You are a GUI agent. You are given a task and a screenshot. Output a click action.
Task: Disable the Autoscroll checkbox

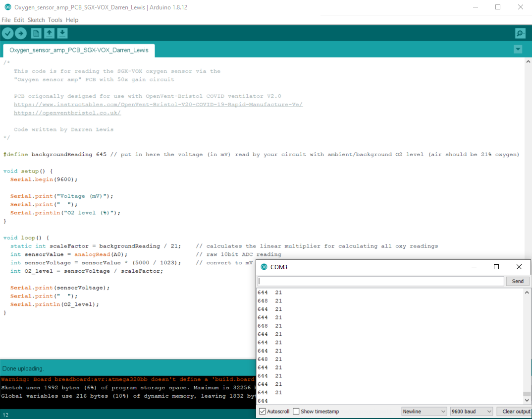point(263,412)
